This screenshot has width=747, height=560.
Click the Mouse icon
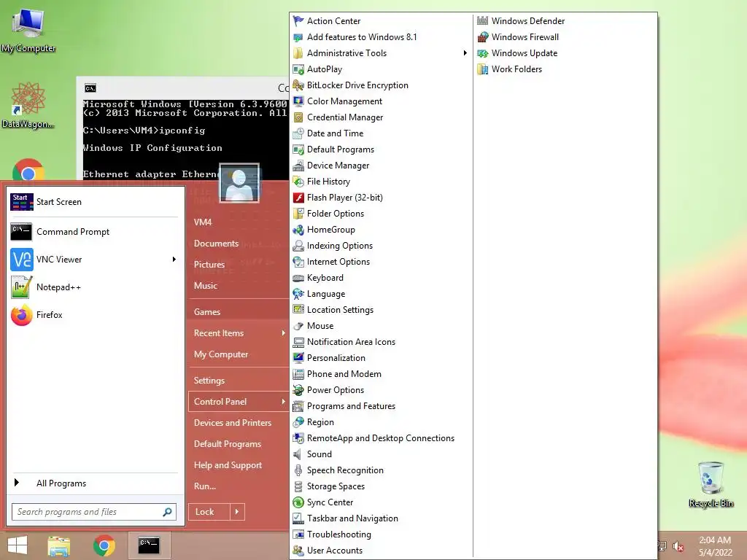tap(298, 326)
